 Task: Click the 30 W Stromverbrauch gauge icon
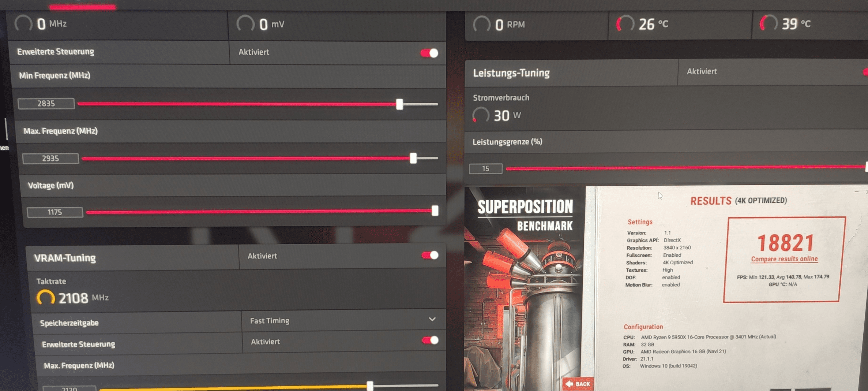[x=481, y=115]
